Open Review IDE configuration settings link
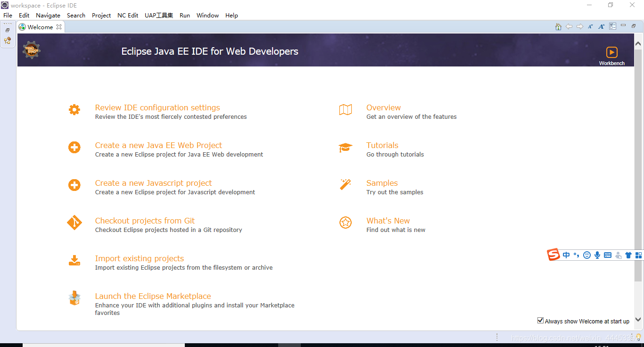 tap(157, 107)
